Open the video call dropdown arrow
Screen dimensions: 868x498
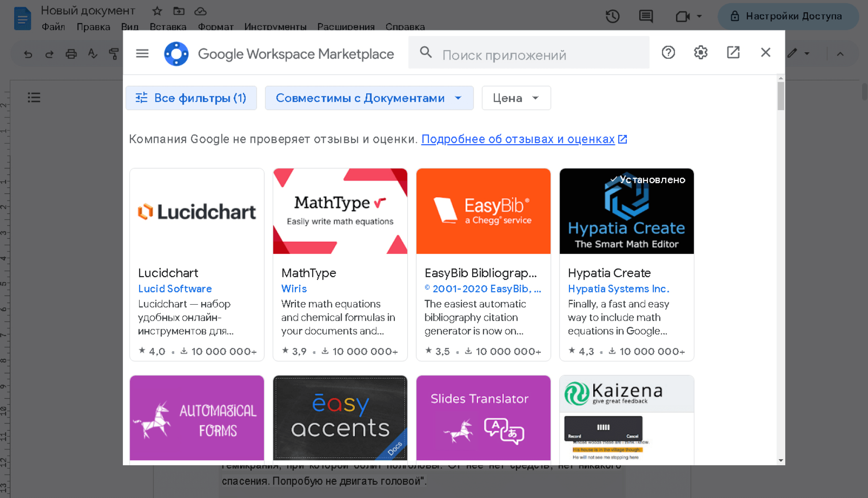click(699, 16)
